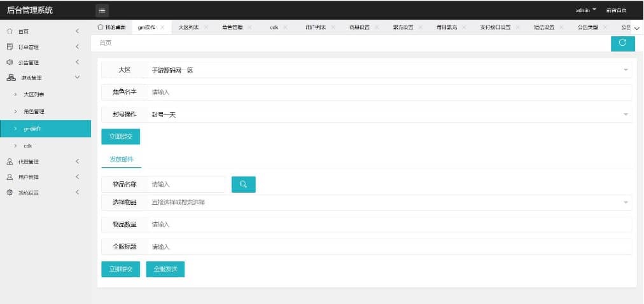
Task: Click the user icon for 用户管理
Action: (10, 177)
